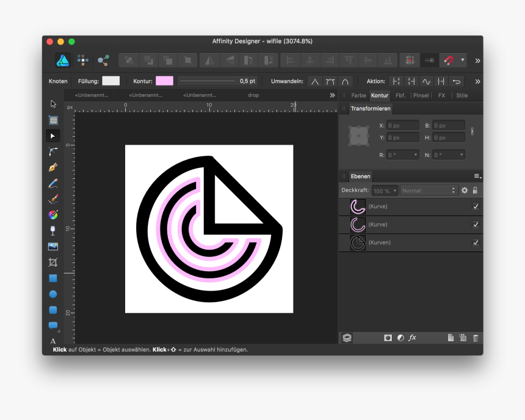Select the Corner tool icon

tap(52, 151)
